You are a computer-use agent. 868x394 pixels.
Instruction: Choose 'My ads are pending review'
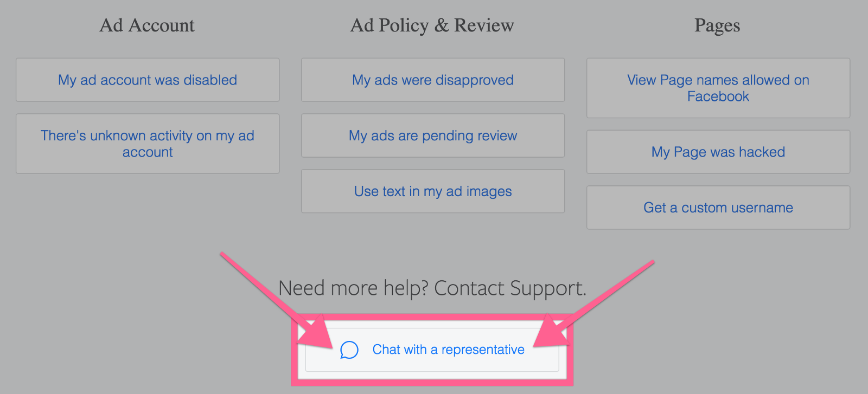pos(433,135)
